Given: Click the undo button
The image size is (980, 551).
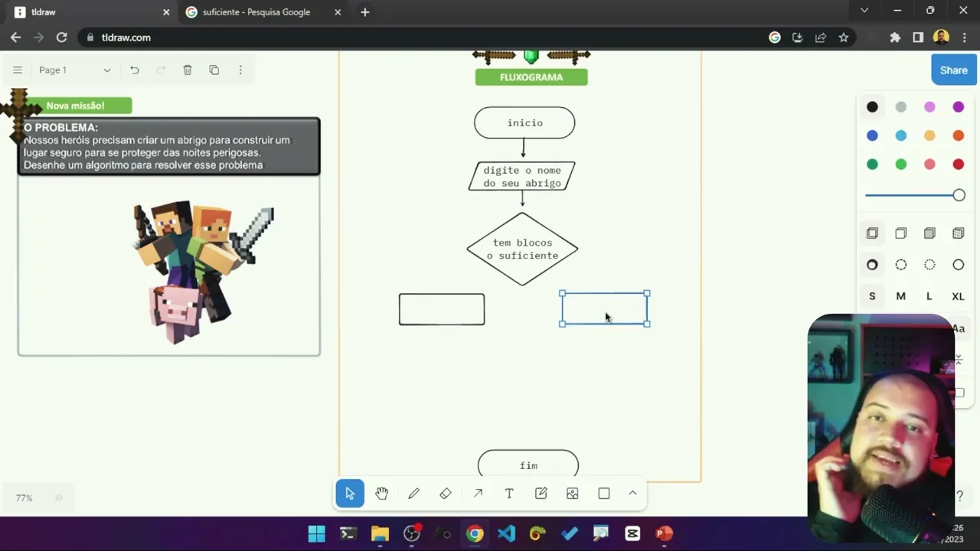Looking at the screenshot, I should [135, 70].
